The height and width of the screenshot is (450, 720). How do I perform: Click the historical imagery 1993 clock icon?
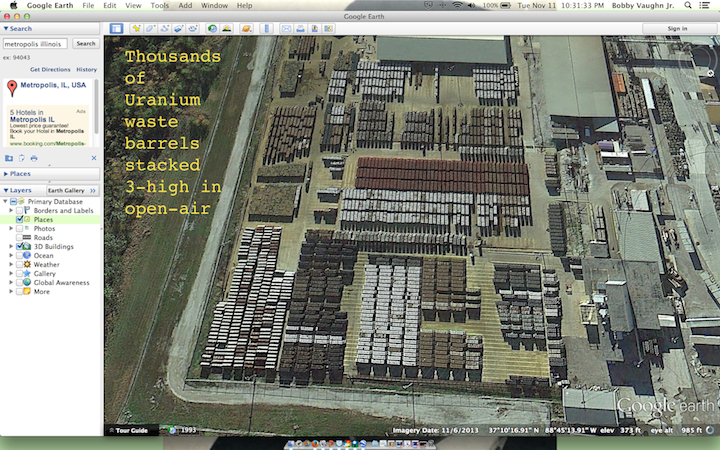tap(172, 430)
